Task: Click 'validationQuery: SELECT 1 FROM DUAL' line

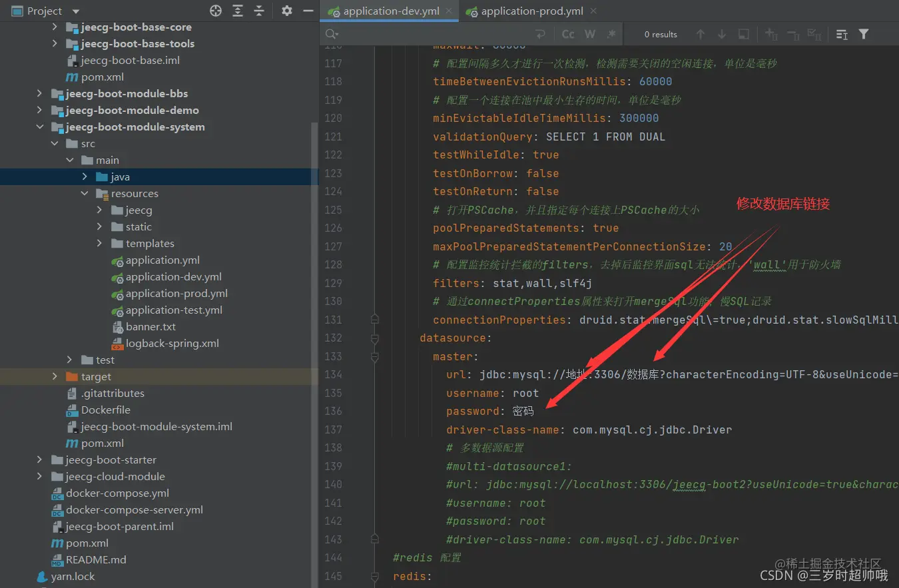Action: (549, 137)
